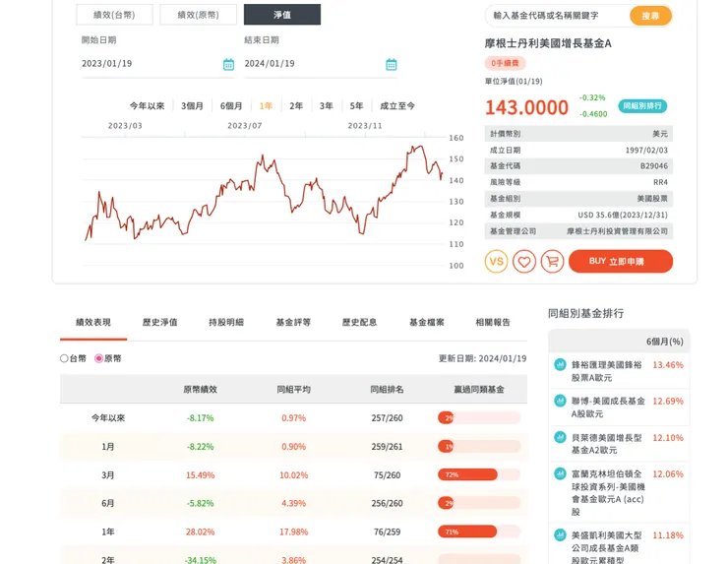Open 貝萊德美國增長型基金A2歐元 fund link
Screen dimensions: 728x564
606,444
